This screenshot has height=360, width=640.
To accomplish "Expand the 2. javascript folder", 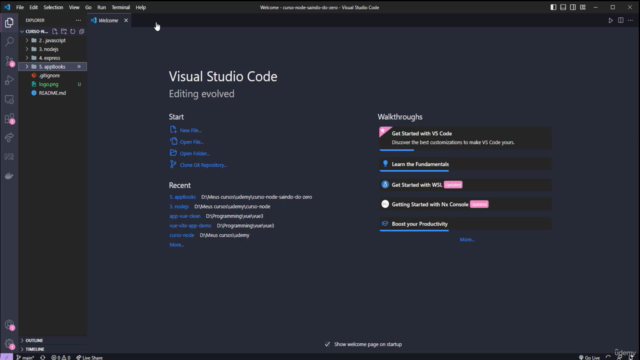I will coord(52,40).
